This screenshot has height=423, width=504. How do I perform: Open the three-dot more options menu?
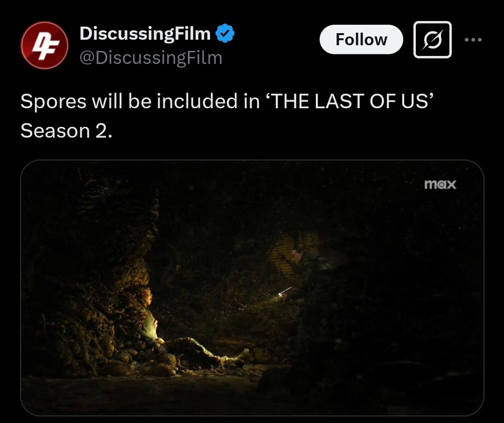(473, 39)
